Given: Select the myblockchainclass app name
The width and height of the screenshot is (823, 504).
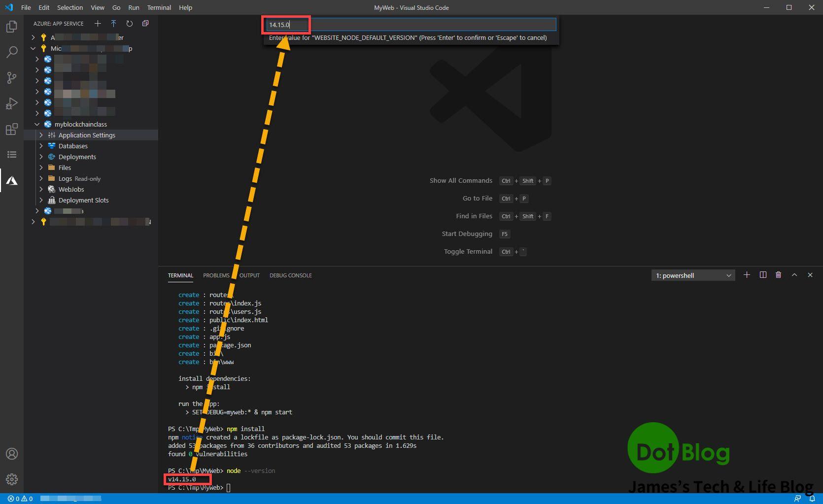Looking at the screenshot, I should (81, 124).
